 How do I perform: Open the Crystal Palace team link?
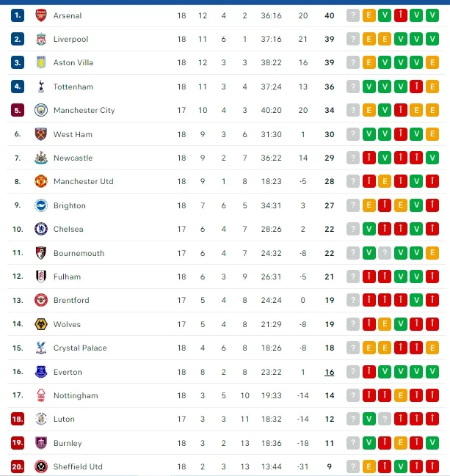[x=80, y=348]
